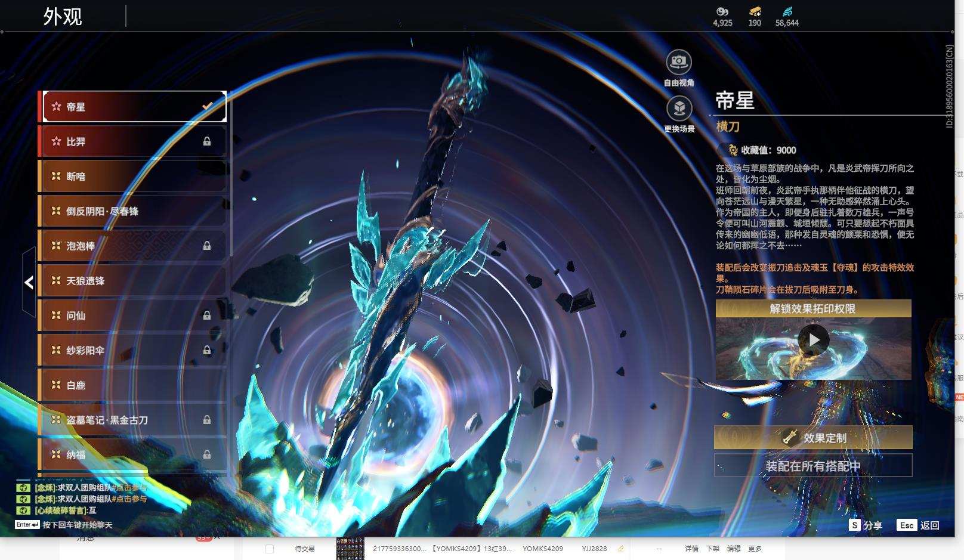Play the skin effect preview video
964x560 pixels.
(x=814, y=340)
